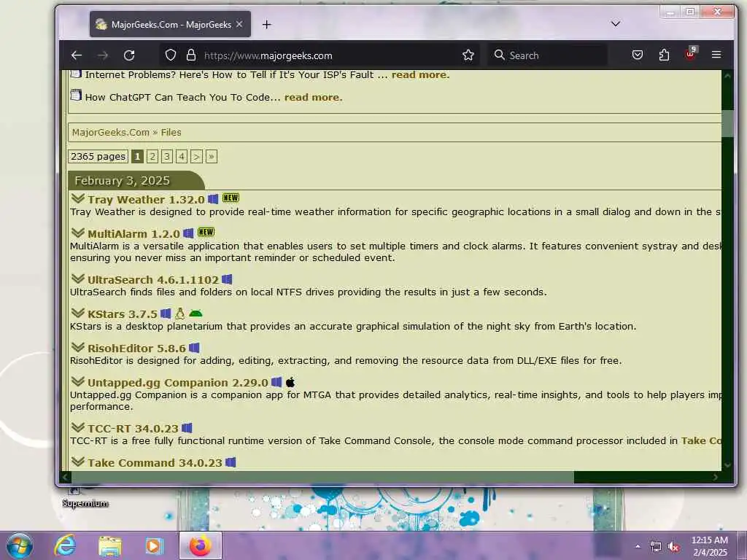Viewport: 747px width, 560px height.
Task: Expand the KStars 3.7.5 arrow
Action: pyautogui.click(x=77, y=312)
